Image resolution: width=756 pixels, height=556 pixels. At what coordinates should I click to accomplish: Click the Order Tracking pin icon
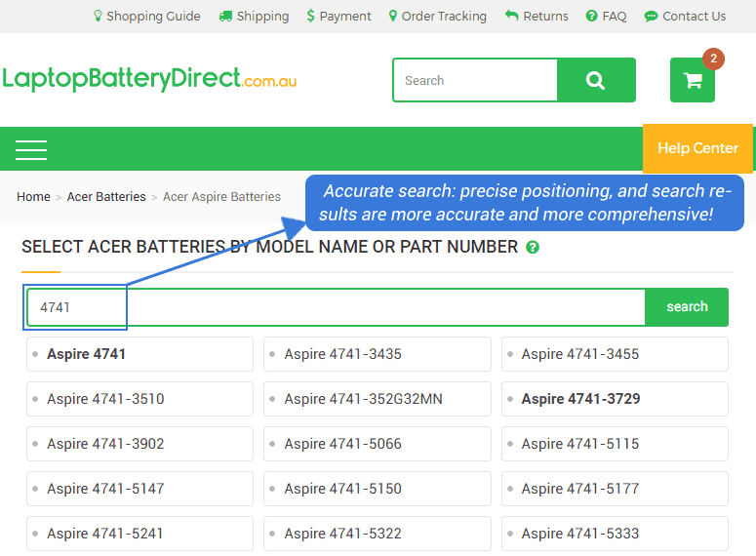(x=393, y=16)
